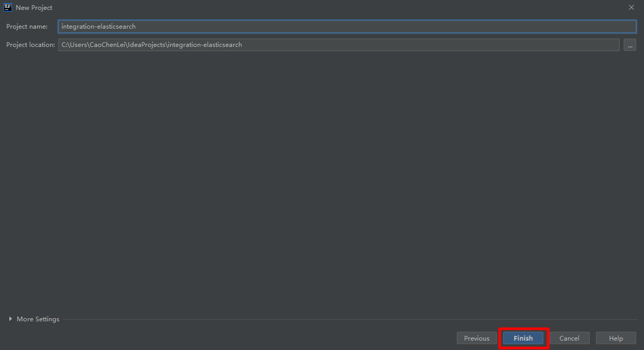The image size is (644, 350).
Task: Expand the More Settings section
Action: (x=34, y=319)
